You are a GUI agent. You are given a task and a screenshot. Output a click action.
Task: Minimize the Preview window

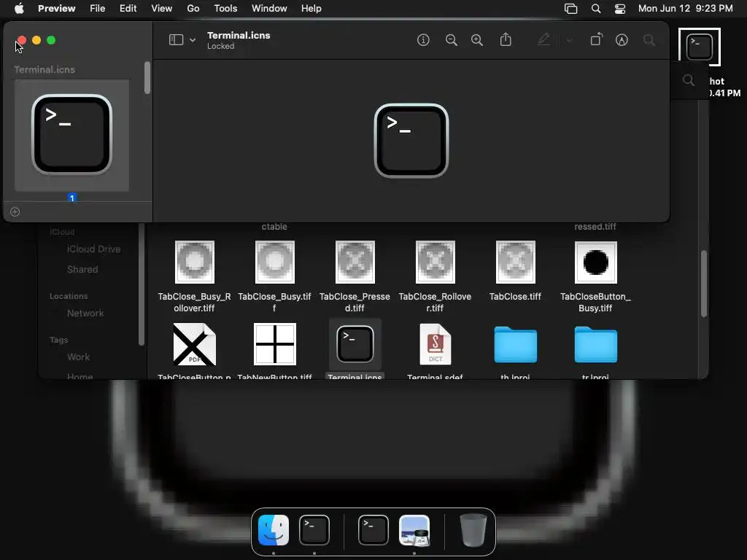36,41
